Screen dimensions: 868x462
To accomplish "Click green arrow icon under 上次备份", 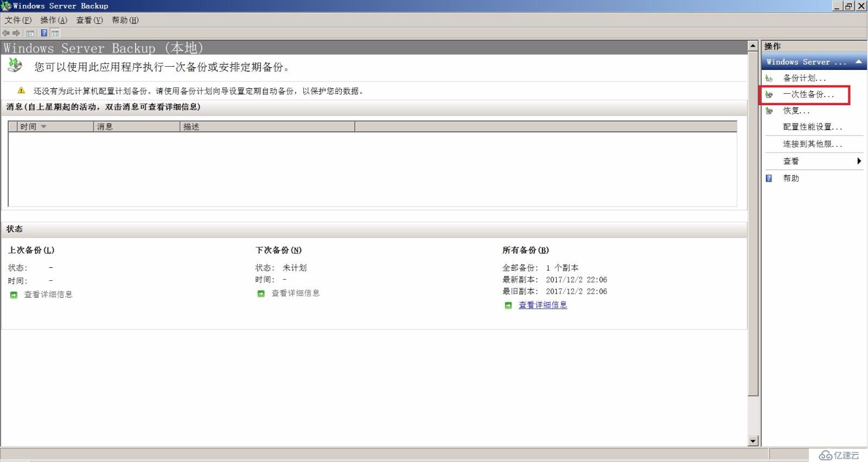I will tap(14, 295).
